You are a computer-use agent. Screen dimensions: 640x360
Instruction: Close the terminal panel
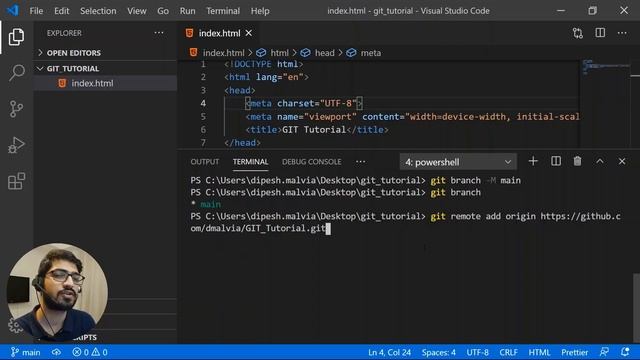622,161
